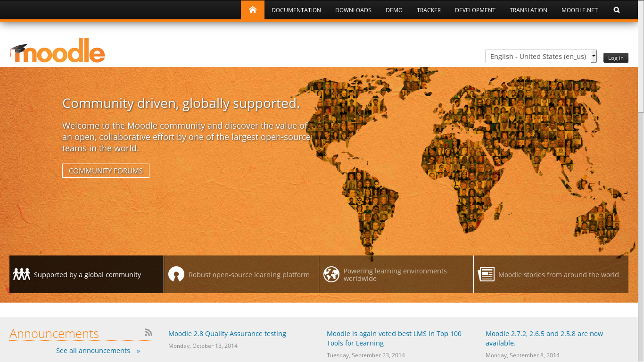Open the language selector dropdown

[x=541, y=56]
